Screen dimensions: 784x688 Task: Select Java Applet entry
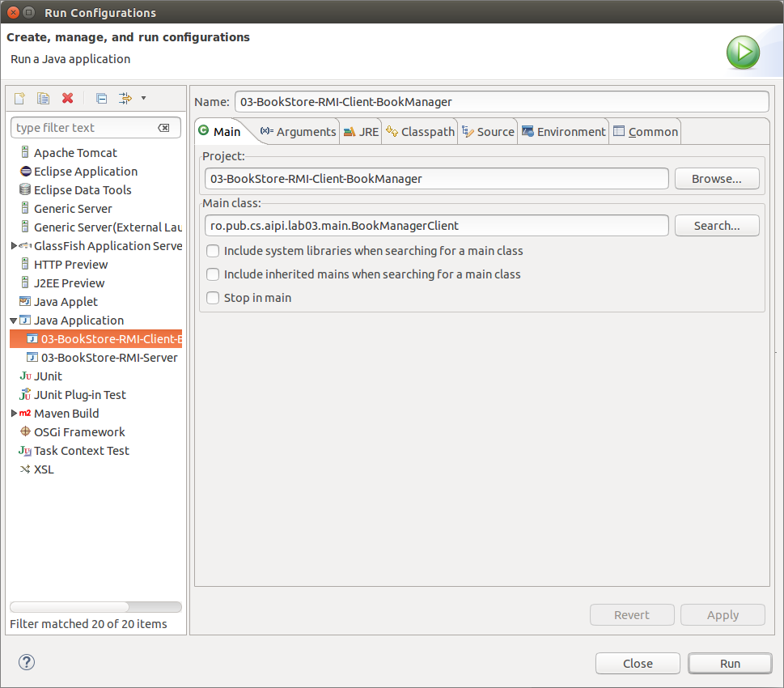[59, 301]
